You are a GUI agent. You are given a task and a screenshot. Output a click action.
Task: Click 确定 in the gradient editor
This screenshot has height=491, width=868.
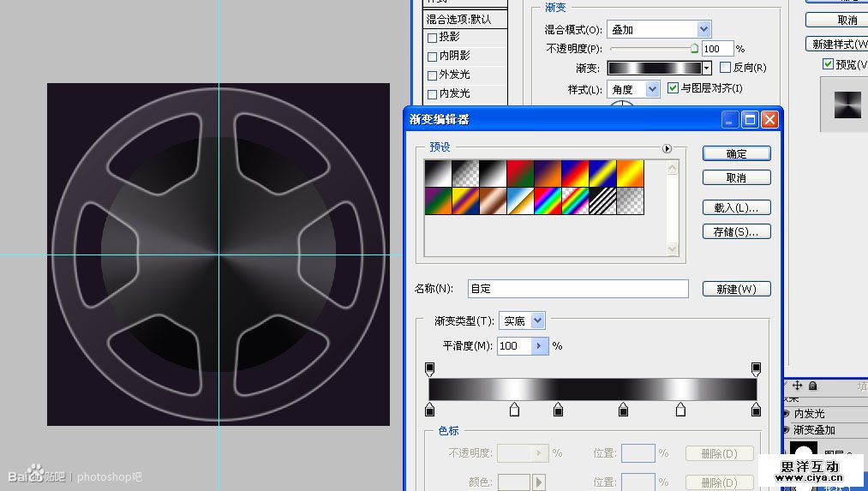pos(736,154)
